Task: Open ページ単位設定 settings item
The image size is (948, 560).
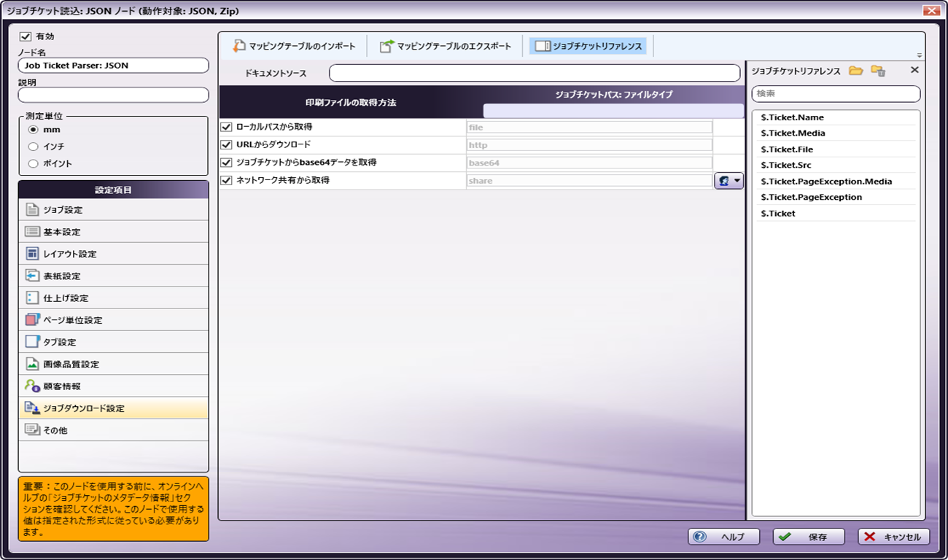Action: pyautogui.click(x=113, y=320)
